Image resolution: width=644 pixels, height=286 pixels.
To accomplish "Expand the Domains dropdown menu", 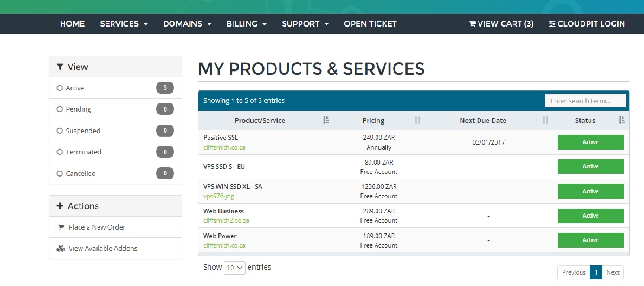I will pos(187,24).
